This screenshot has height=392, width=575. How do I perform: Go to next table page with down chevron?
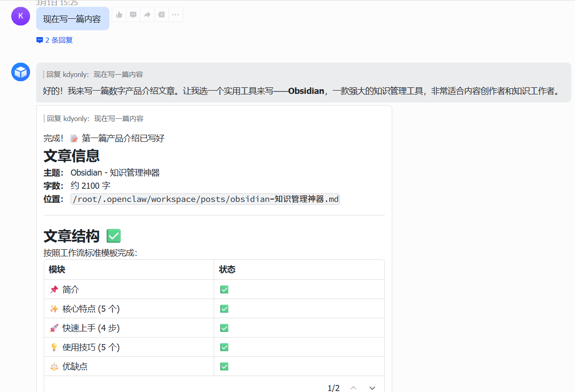click(x=372, y=388)
